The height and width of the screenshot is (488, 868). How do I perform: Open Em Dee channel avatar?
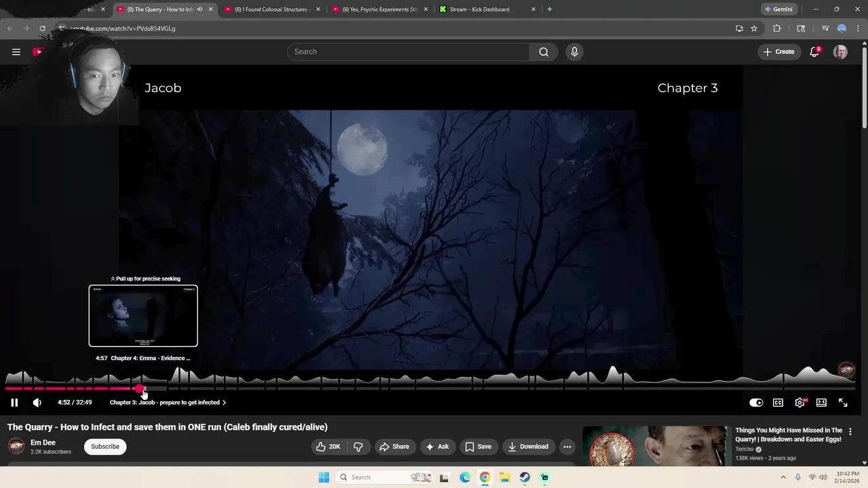coord(16,446)
